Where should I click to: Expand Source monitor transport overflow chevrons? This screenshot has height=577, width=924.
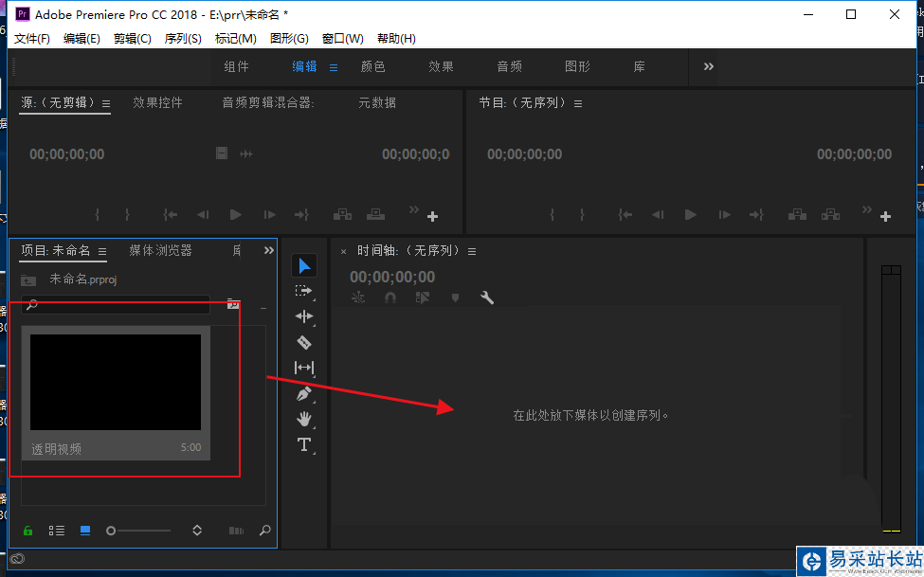click(x=414, y=209)
